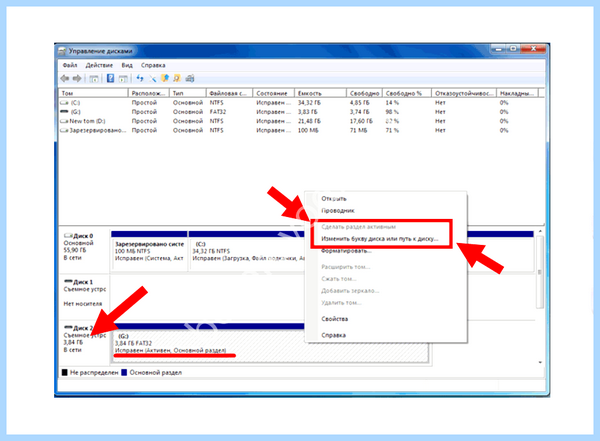Screen dimensions: 600x441
Task: Open the Файл menu
Action: pyautogui.click(x=70, y=65)
